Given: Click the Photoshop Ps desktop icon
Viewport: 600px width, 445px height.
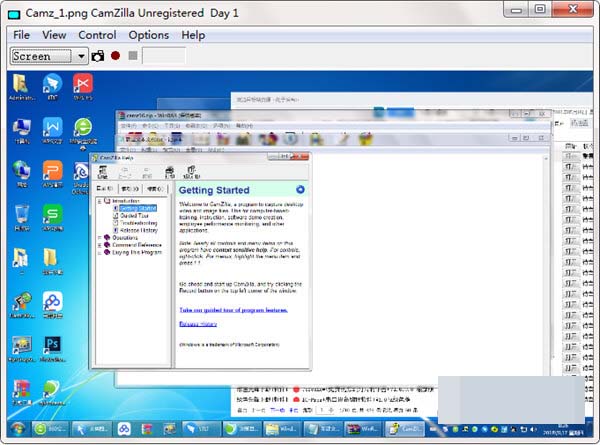Looking at the screenshot, I should pyautogui.click(x=52, y=348).
